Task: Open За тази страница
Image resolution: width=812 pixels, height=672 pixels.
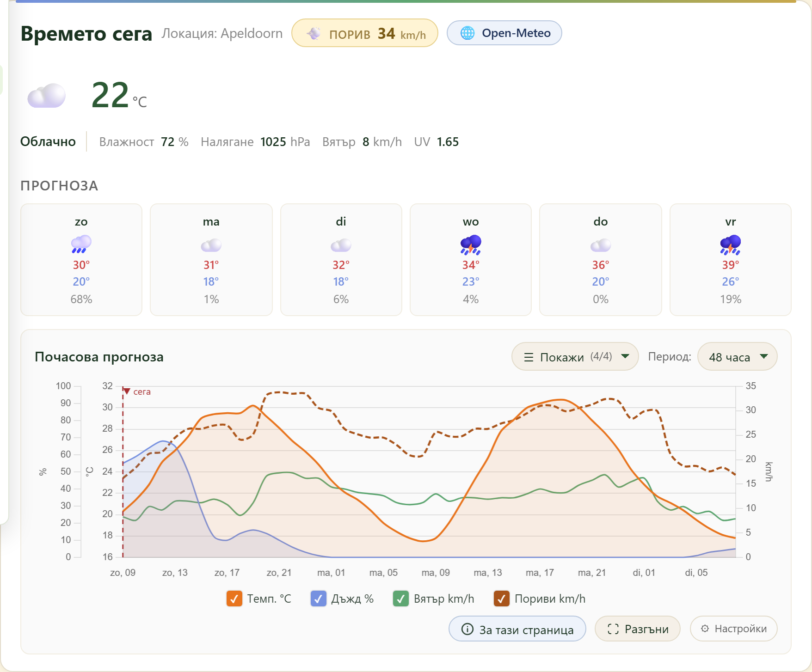Action: pyautogui.click(x=517, y=629)
